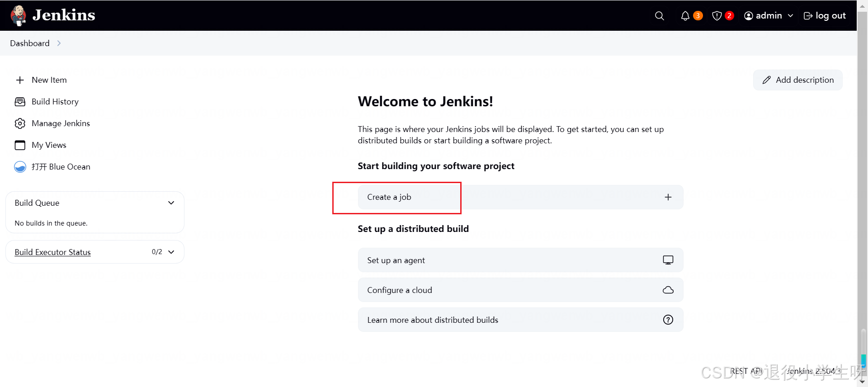Click the Blue Ocean wave icon
The width and height of the screenshot is (868, 387).
click(20, 167)
